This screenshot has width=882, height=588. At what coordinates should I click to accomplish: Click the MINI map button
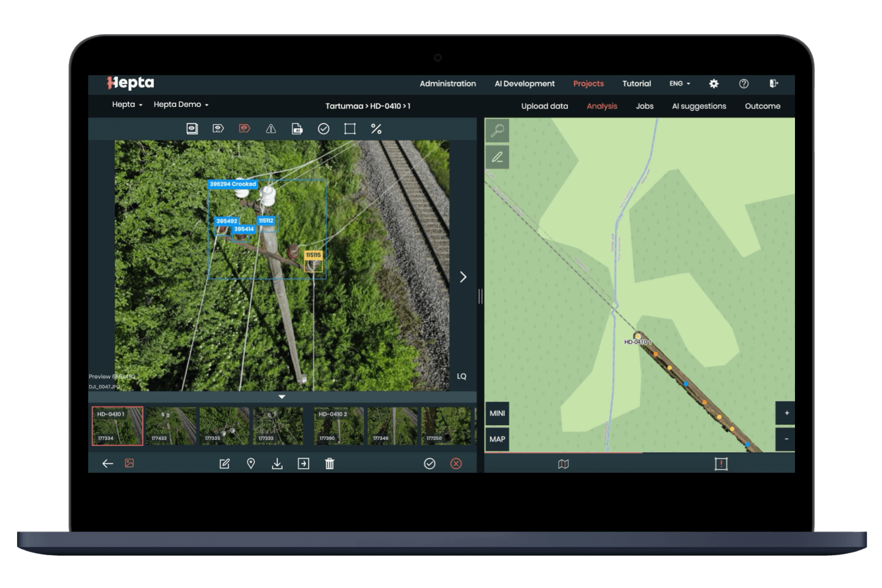[496, 413]
